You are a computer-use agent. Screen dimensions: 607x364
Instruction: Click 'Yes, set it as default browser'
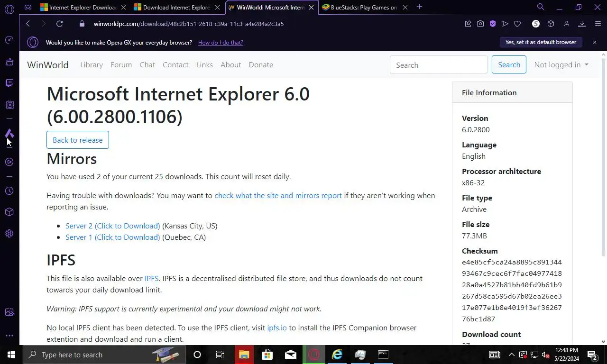tap(541, 42)
